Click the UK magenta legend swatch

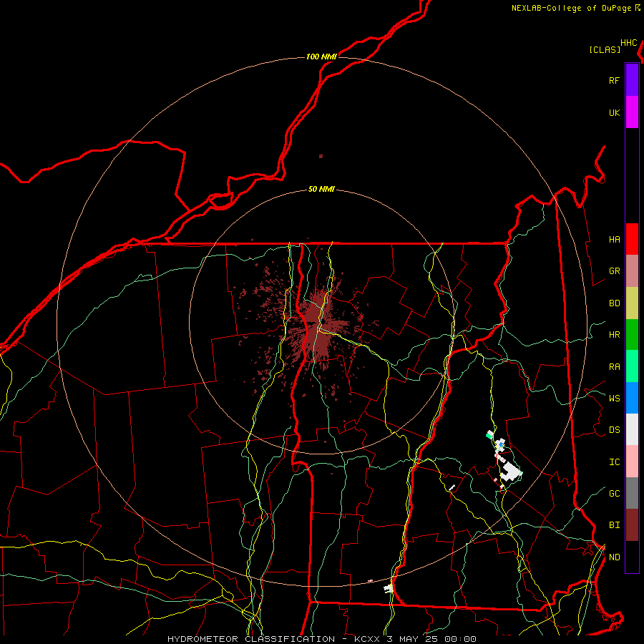coord(632,112)
